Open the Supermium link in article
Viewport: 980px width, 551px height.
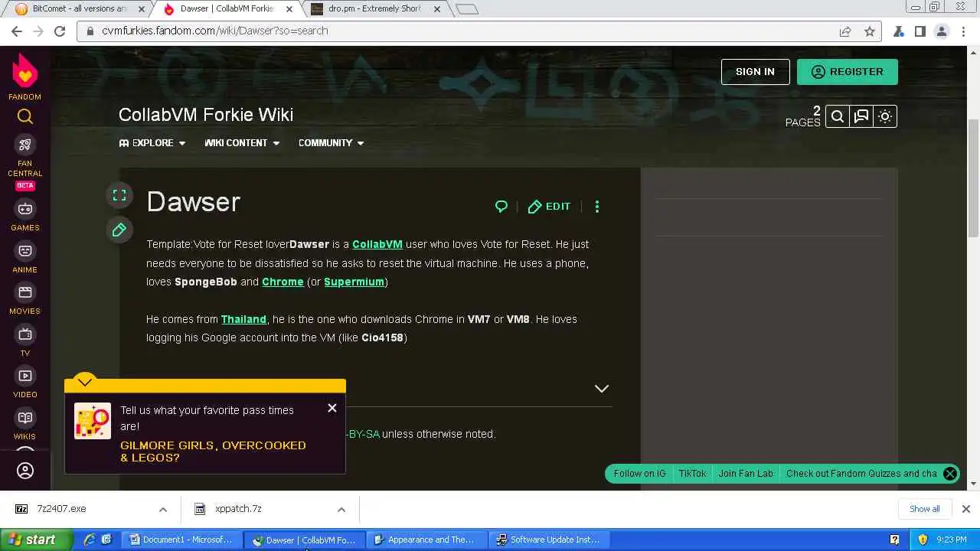coord(354,282)
